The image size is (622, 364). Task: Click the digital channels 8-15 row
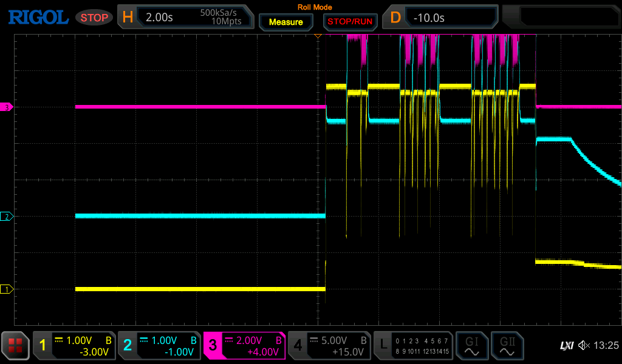(x=422, y=351)
